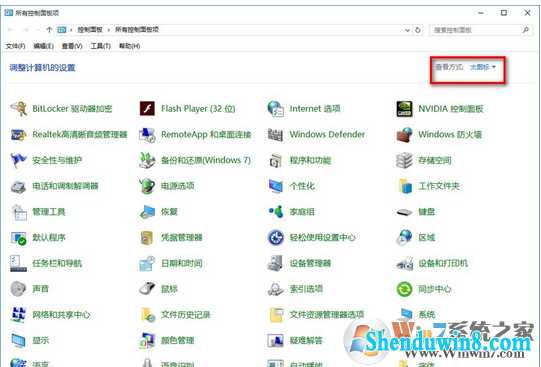Open the 文件(F) menu
This screenshot has height=367, width=541.
tap(15, 46)
